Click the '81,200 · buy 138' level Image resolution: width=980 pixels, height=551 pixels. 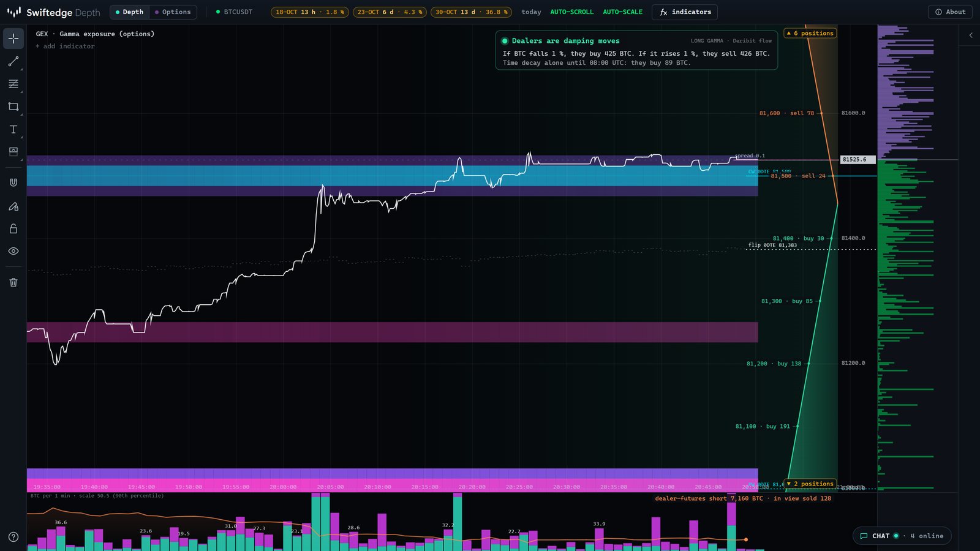(774, 364)
